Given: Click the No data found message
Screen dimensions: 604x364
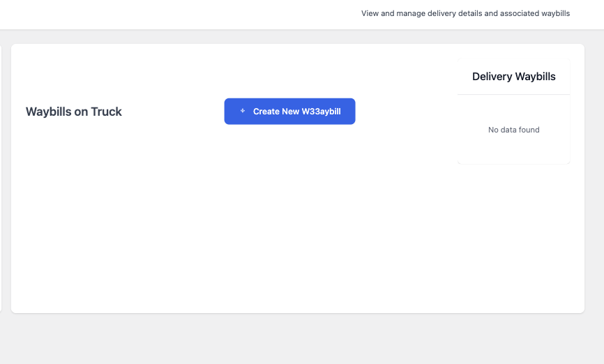Looking at the screenshot, I should coord(514,130).
